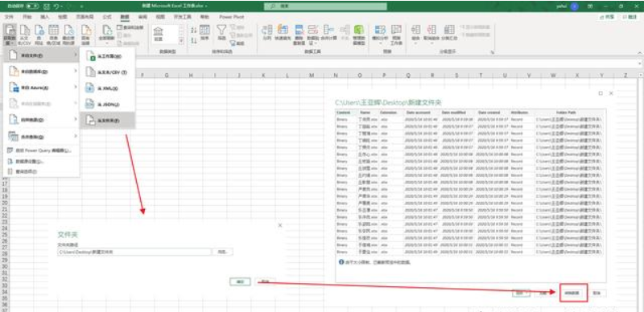This screenshot has width=644, height=312.
Task: Open the What-If Analysis dropdown
Action: click(380, 35)
